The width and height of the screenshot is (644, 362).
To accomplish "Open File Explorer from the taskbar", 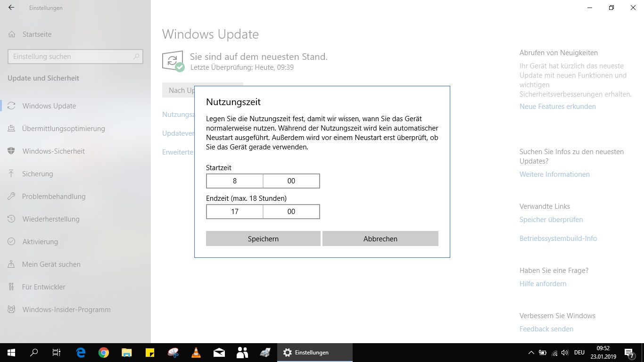I will click(127, 353).
